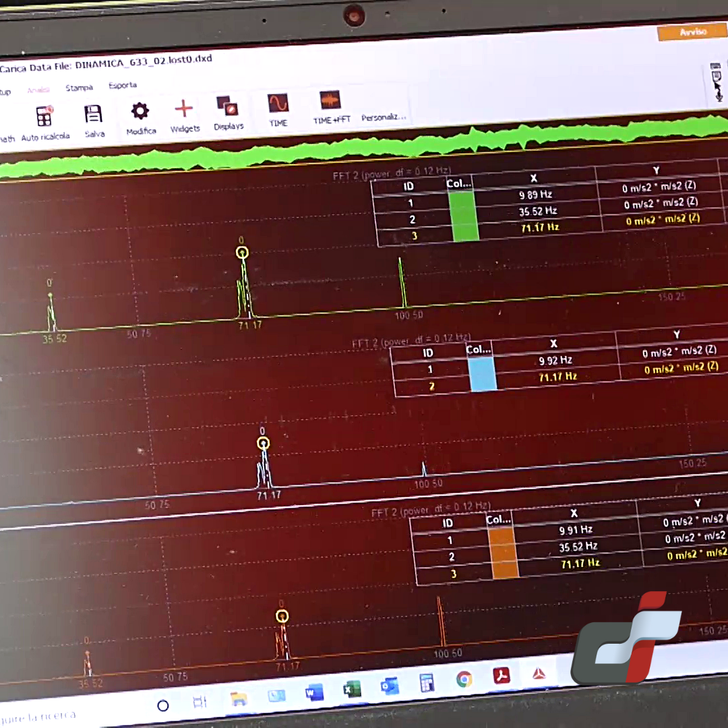Pick the orange color swatch in the bottom table
The image size is (728, 728).
(x=503, y=552)
